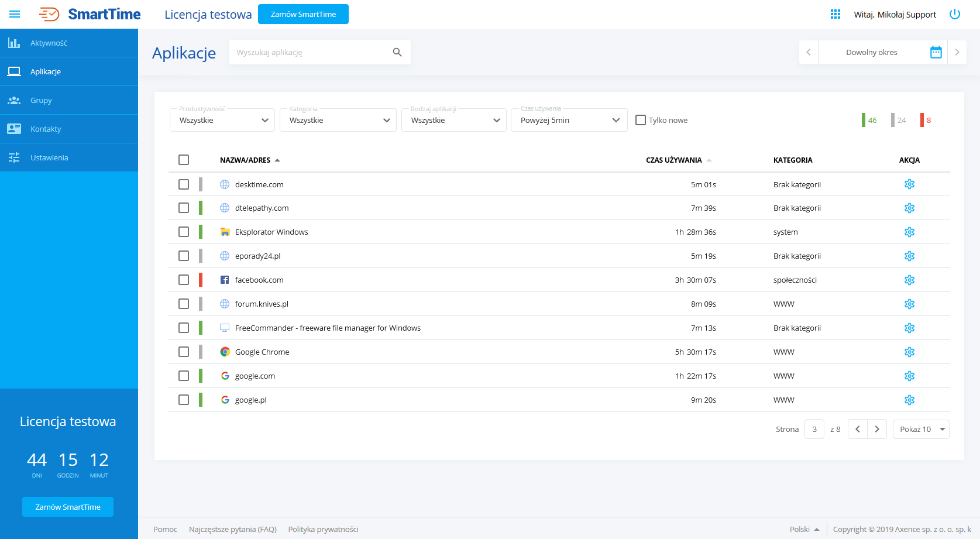Click the Zamów SmartTime button

pyautogui.click(x=303, y=13)
